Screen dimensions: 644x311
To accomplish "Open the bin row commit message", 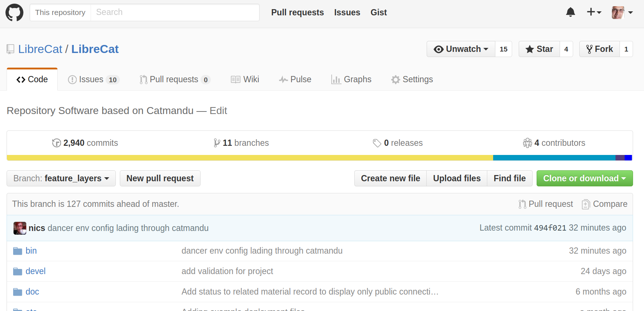I will tap(262, 251).
